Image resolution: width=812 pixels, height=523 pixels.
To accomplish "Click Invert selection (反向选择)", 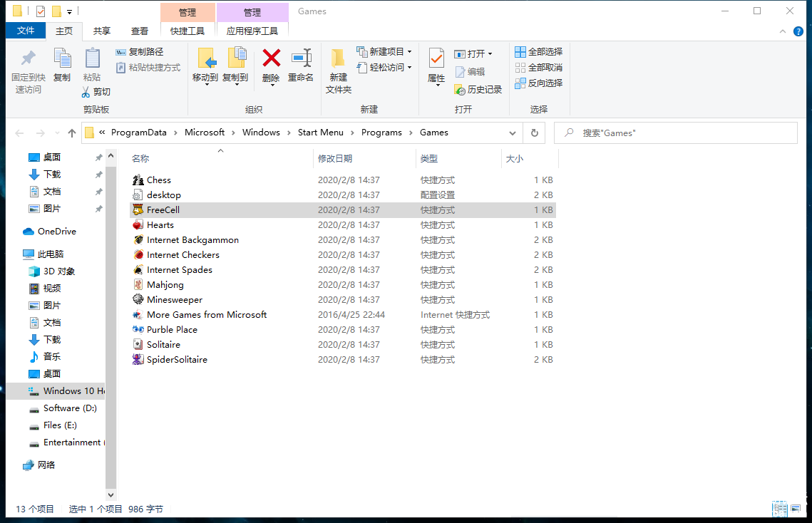I will [x=538, y=83].
